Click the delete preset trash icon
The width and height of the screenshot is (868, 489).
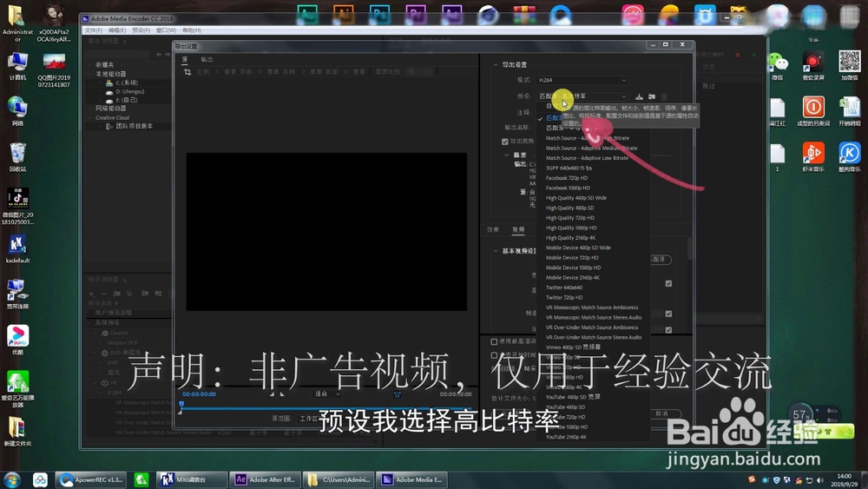[664, 96]
